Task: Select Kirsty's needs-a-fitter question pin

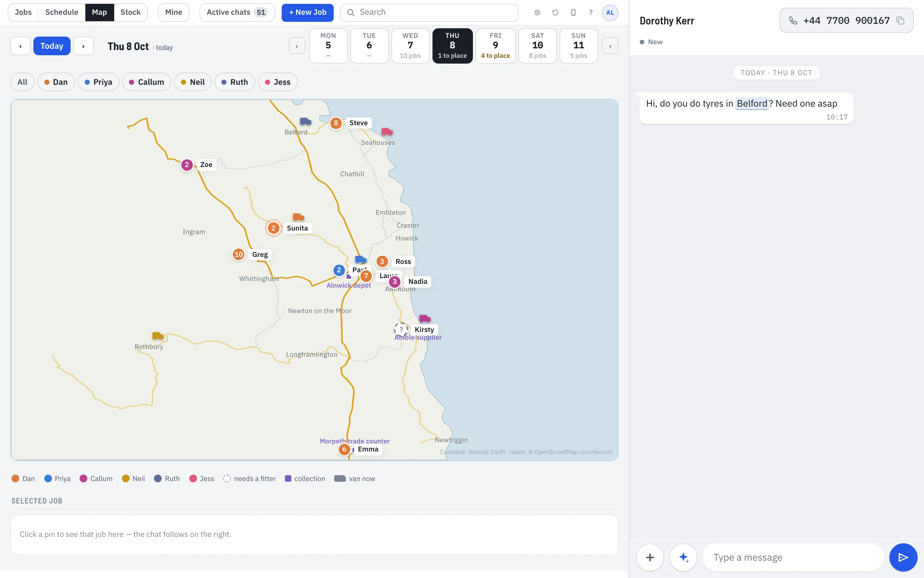Action: (x=401, y=329)
